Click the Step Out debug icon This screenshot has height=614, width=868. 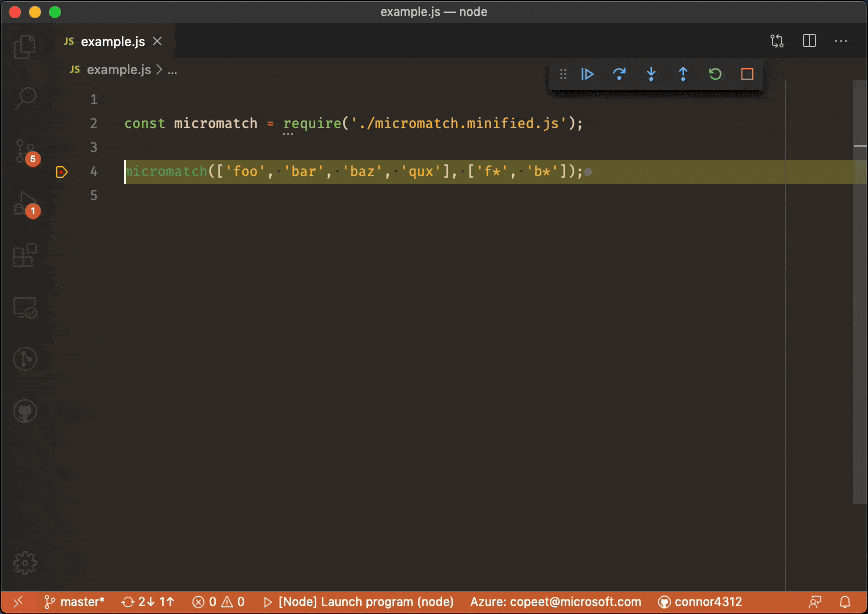pyautogui.click(x=683, y=73)
